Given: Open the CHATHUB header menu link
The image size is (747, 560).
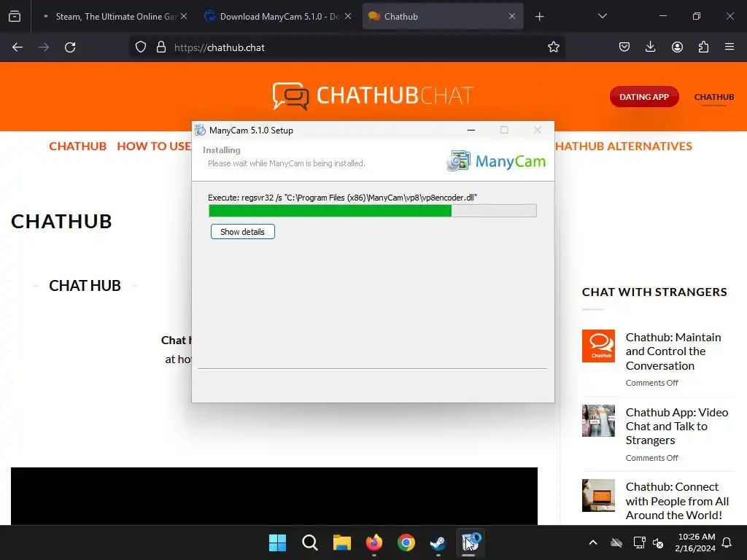Looking at the screenshot, I should 713,97.
